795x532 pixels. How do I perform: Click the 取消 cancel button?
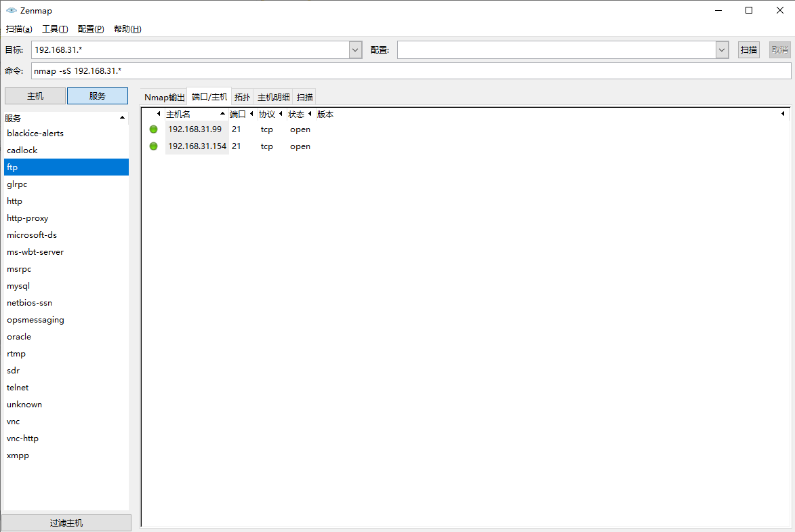(780, 49)
